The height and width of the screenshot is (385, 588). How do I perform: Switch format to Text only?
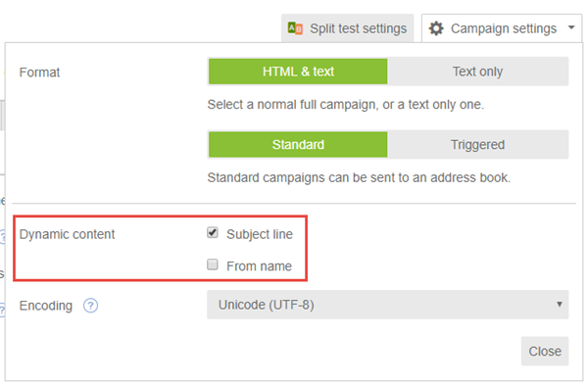coord(478,72)
